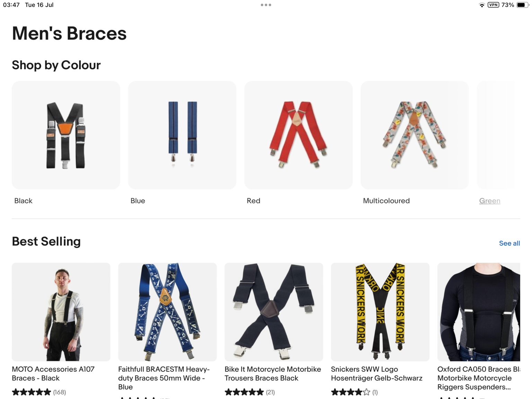This screenshot has width=532, height=399.
Task: Choose the Multicoloured braces image
Action: coord(415,135)
